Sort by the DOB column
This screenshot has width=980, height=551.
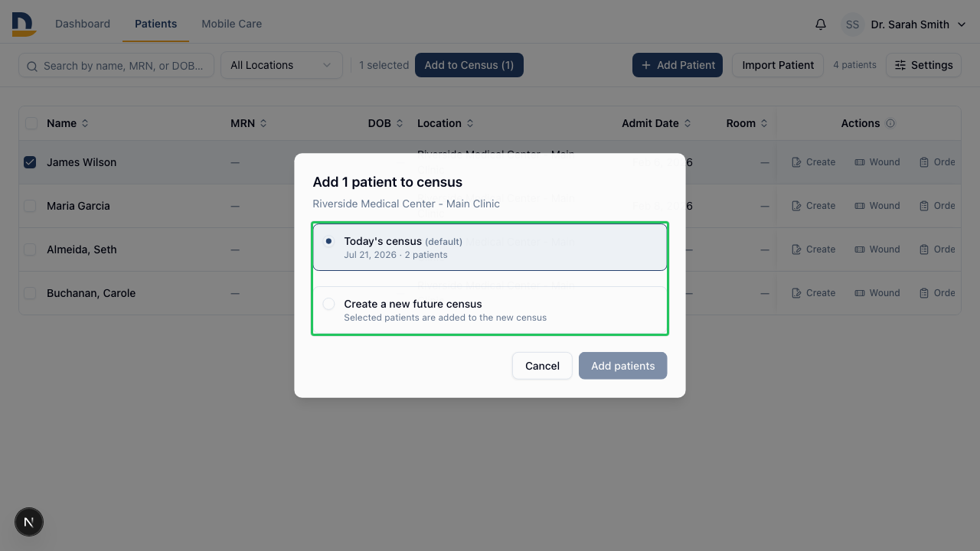[x=386, y=123]
